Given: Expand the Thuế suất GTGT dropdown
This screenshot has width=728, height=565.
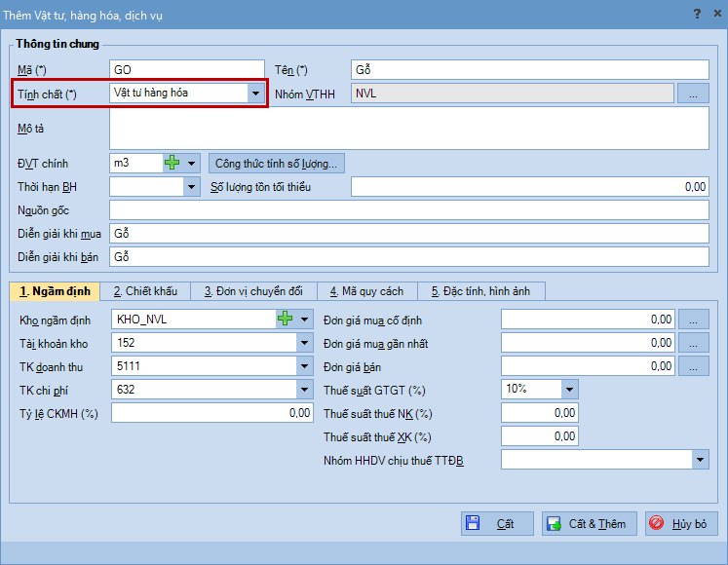Looking at the screenshot, I should tap(569, 390).
